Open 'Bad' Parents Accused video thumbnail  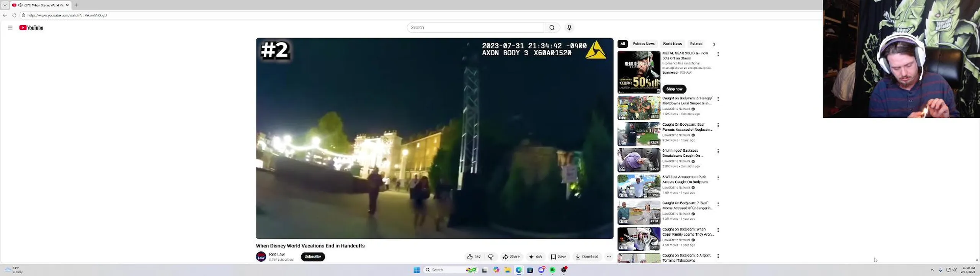pyautogui.click(x=639, y=134)
